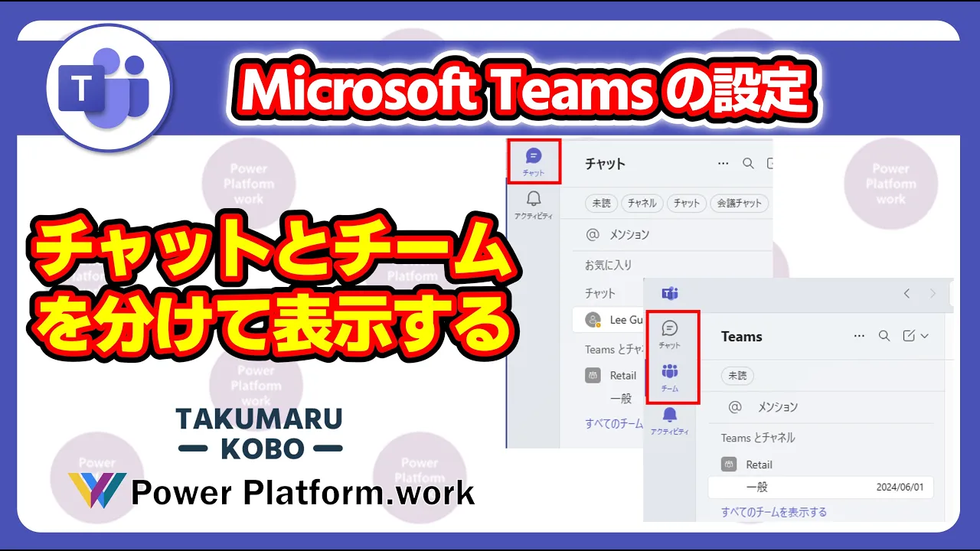Viewport: 980px width, 551px height.
Task: Toggle the チャット filter chip
Action: pos(686,203)
